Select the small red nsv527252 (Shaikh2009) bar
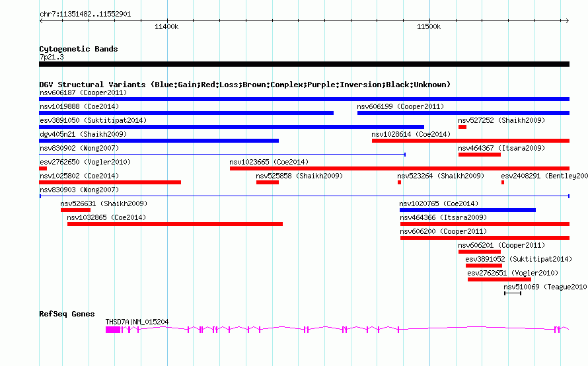Image resolution: width=588 pixels, height=366 pixels. pyautogui.click(x=462, y=127)
